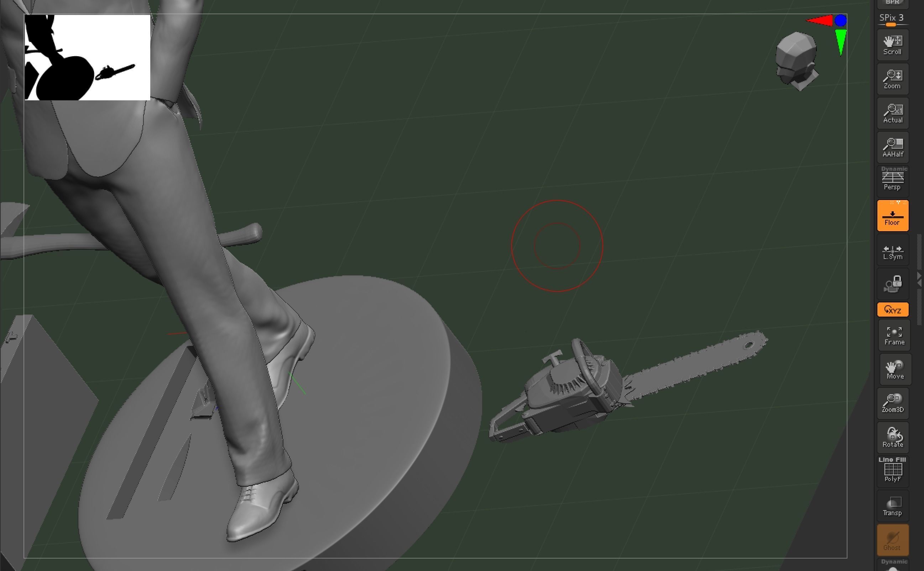Click the silhouette thumbnail preview
The width and height of the screenshot is (924, 571).
pyautogui.click(x=87, y=57)
